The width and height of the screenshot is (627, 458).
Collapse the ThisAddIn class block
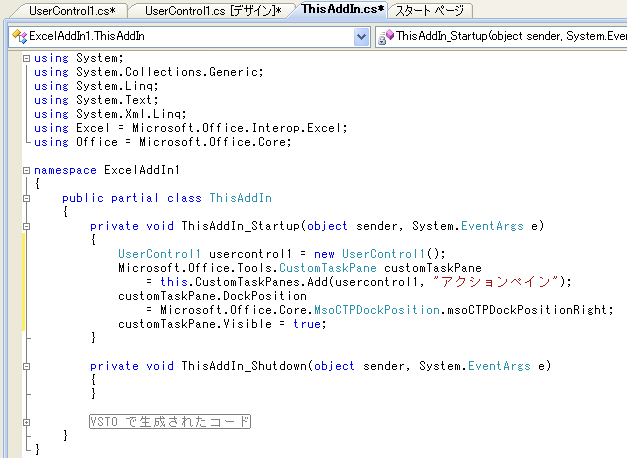point(26,198)
